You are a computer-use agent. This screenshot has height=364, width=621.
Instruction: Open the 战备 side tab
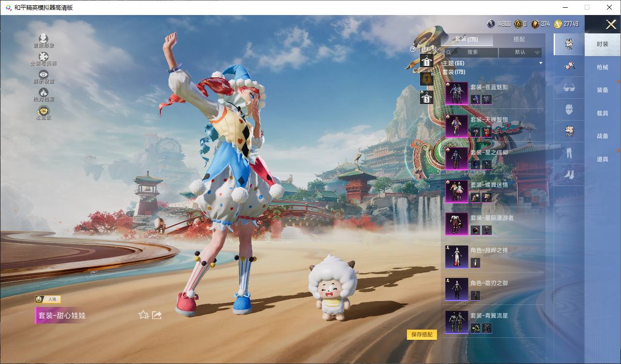pyautogui.click(x=602, y=136)
